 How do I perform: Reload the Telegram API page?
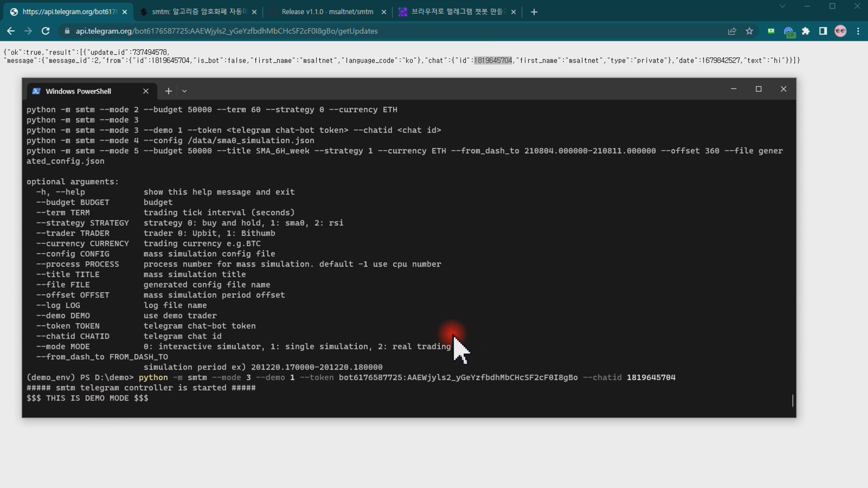pyautogui.click(x=46, y=31)
